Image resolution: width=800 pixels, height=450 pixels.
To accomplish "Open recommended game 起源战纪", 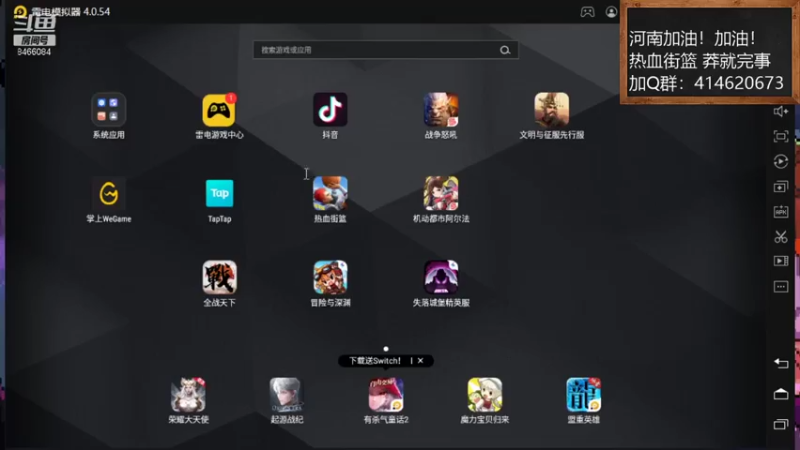I will pyautogui.click(x=287, y=394).
